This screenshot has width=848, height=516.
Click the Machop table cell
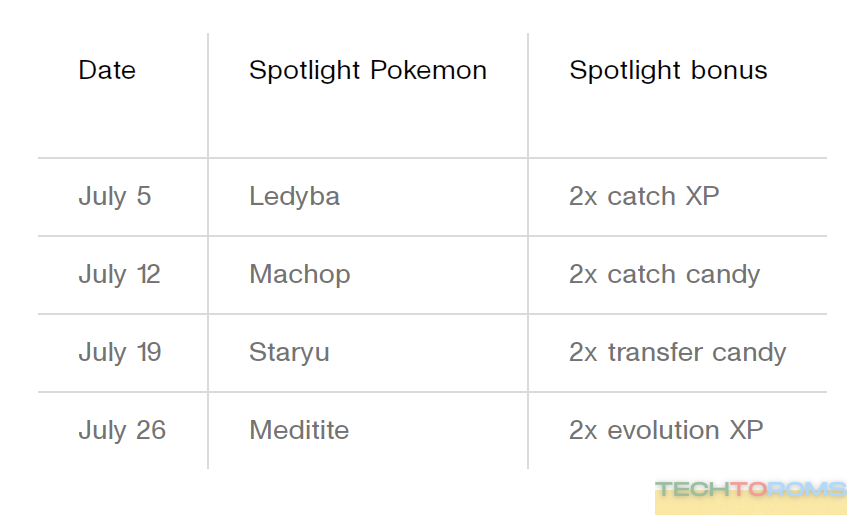click(x=299, y=274)
